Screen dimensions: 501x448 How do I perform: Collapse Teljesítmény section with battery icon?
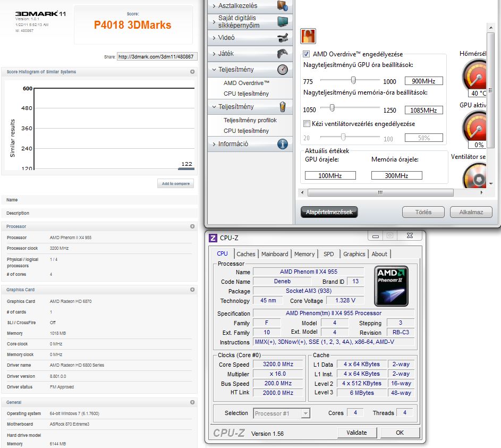(x=250, y=106)
